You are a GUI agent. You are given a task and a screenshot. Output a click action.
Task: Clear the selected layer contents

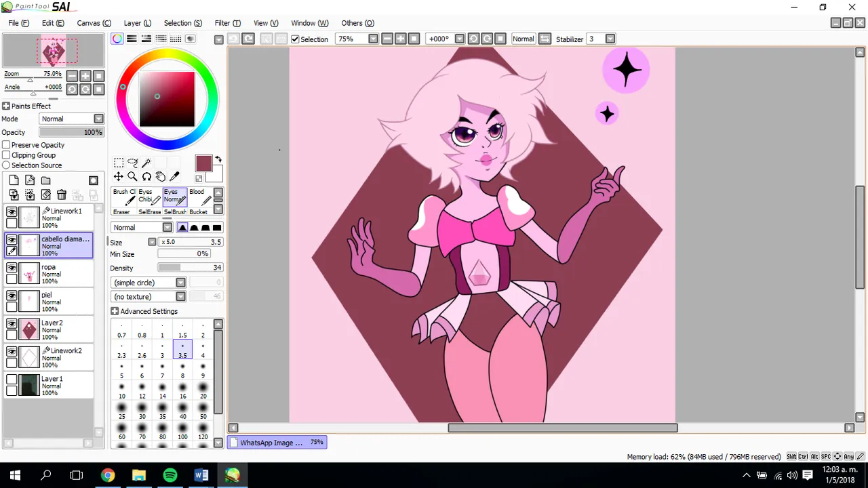[x=45, y=195]
